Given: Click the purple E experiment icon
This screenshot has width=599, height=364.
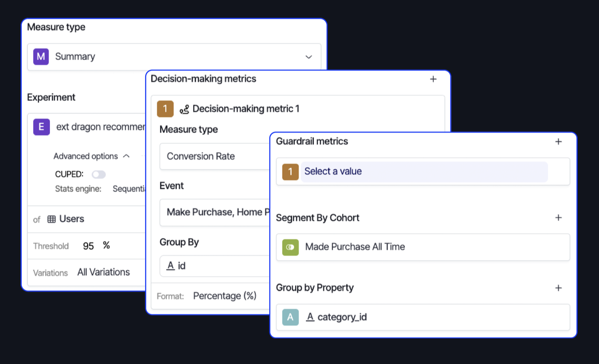Looking at the screenshot, I should (41, 127).
